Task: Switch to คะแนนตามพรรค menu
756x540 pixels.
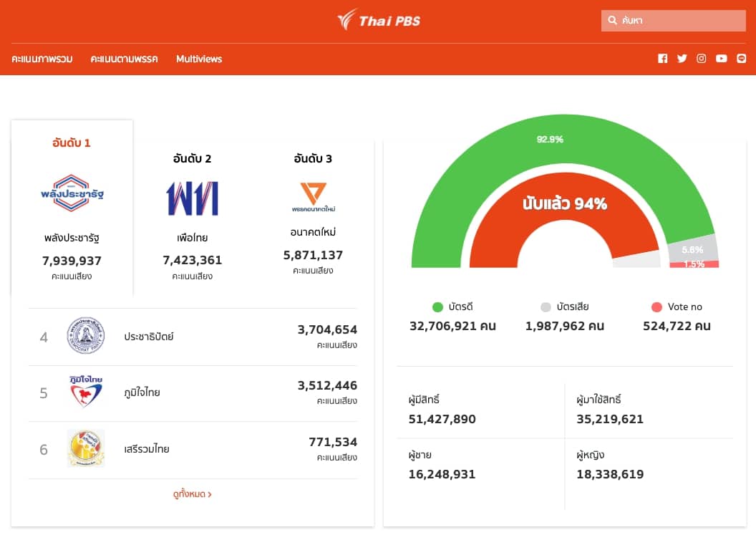Action: point(124,59)
